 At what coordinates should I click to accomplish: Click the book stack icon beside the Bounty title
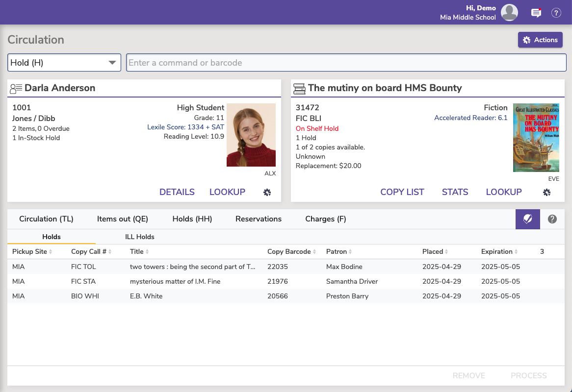pos(299,88)
